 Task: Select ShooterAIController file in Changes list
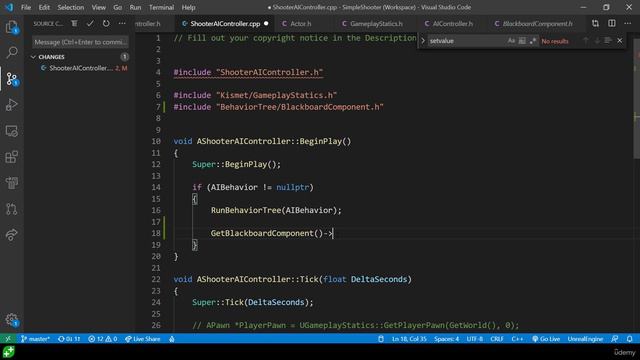tap(80, 68)
